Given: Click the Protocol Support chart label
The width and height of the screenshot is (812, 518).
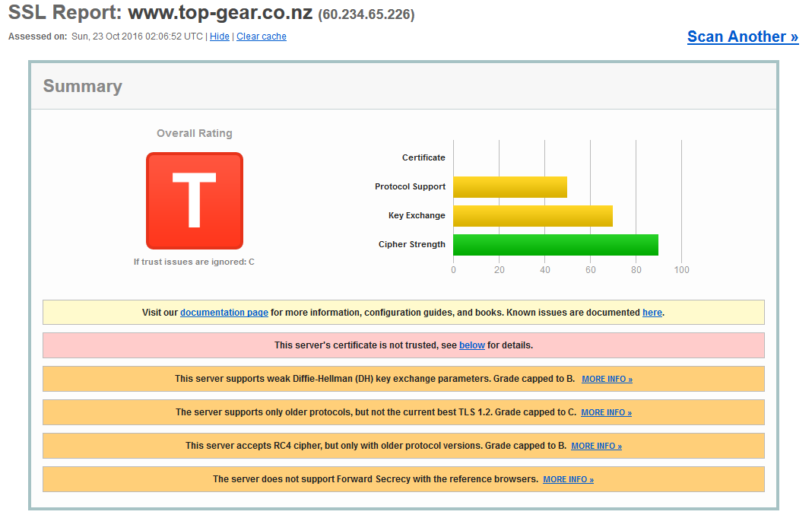Looking at the screenshot, I should click(x=410, y=186).
